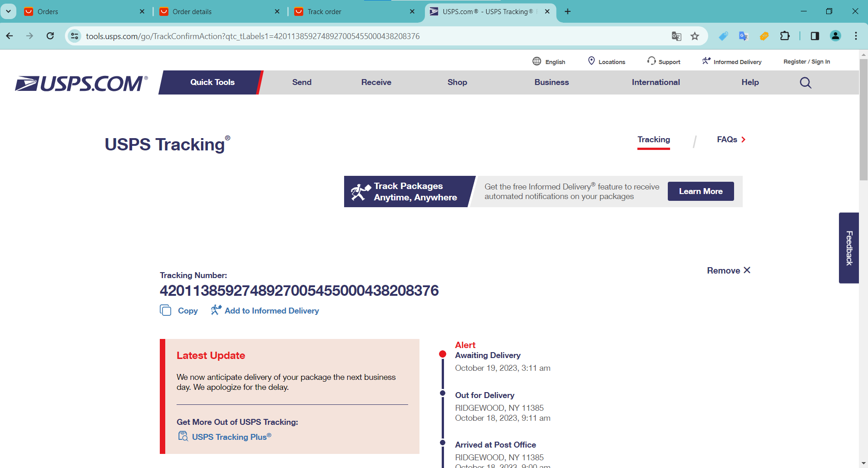Open the Google Translate extension icon
868x468 pixels.
click(743, 36)
